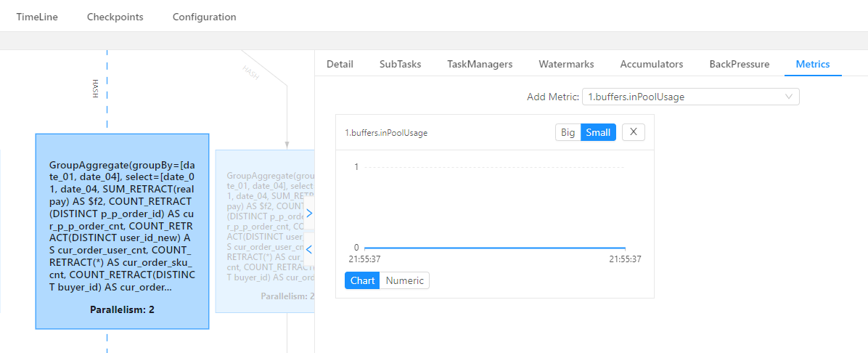Select the highlighted GroupAggregate operator node
Screen dimensions: 868x353
click(x=122, y=231)
